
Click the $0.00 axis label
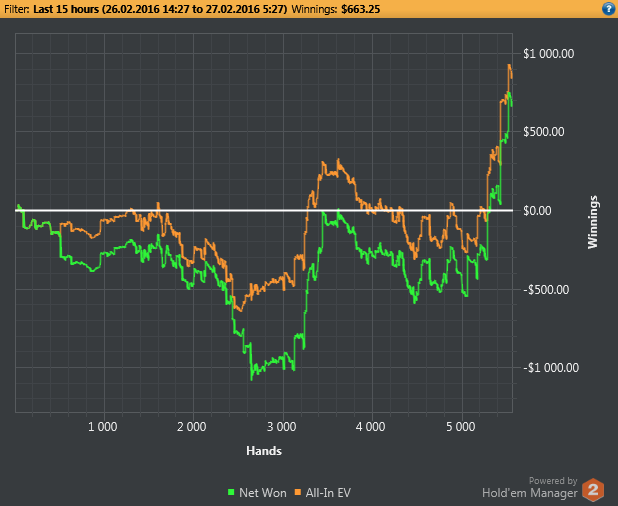coord(537,210)
